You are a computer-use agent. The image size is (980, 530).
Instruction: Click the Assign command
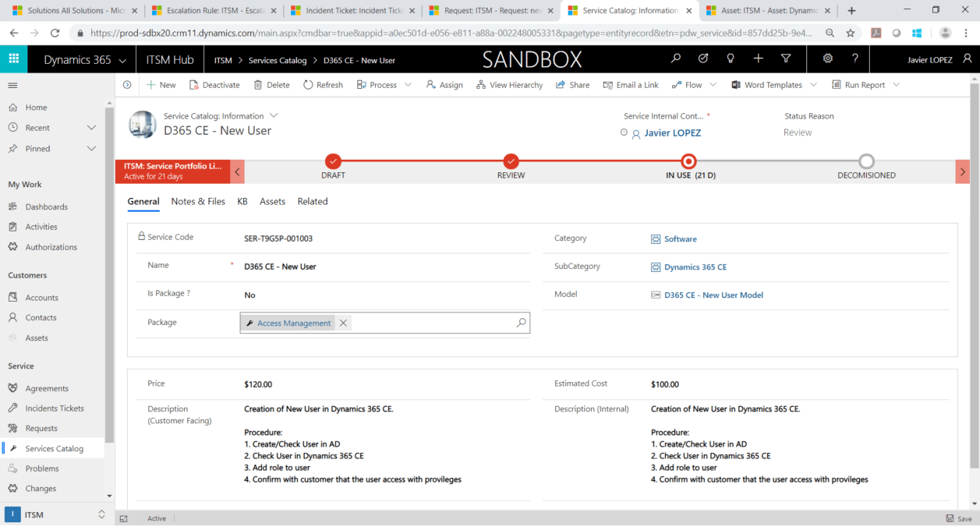[x=444, y=85]
